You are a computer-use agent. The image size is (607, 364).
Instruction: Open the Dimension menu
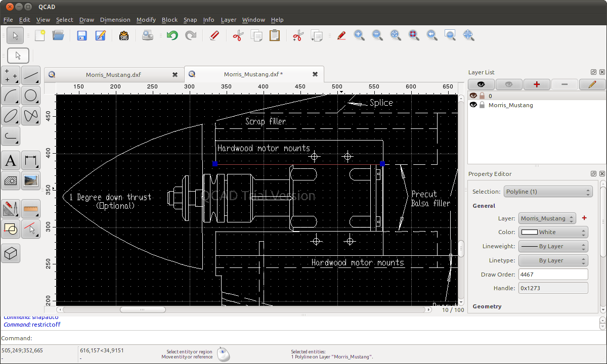[x=115, y=20]
